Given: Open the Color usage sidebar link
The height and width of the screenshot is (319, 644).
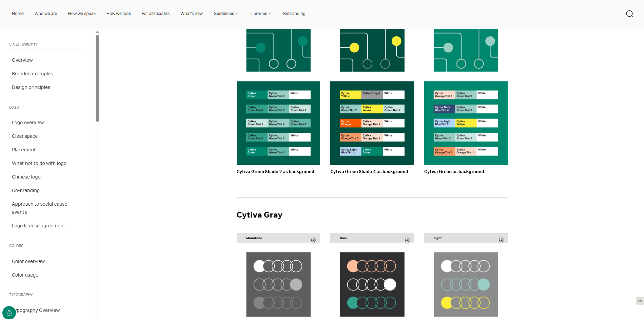Looking at the screenshot, I should (25, 275).
